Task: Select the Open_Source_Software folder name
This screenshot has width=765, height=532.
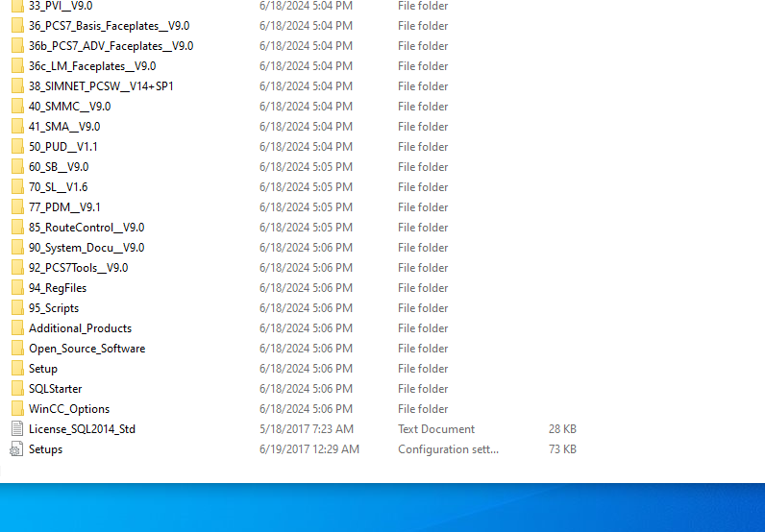Action: coord(86,349)
